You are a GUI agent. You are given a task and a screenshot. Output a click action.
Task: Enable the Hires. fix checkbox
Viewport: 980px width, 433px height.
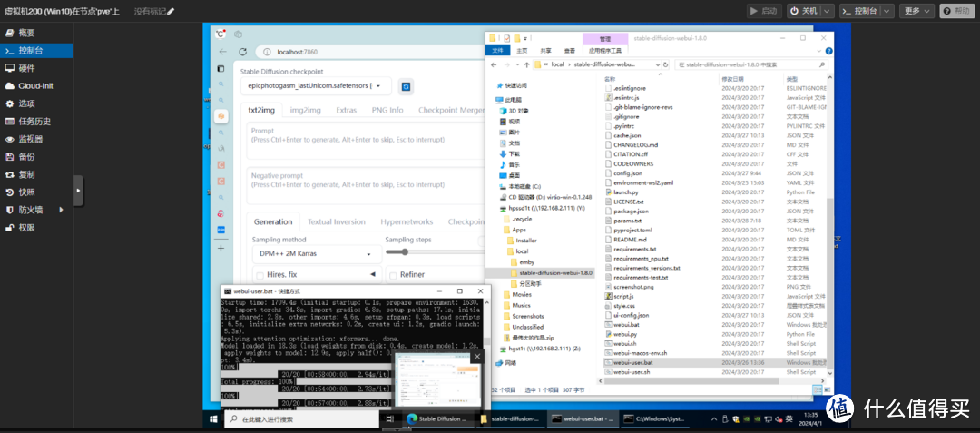[x=260, y=274]
